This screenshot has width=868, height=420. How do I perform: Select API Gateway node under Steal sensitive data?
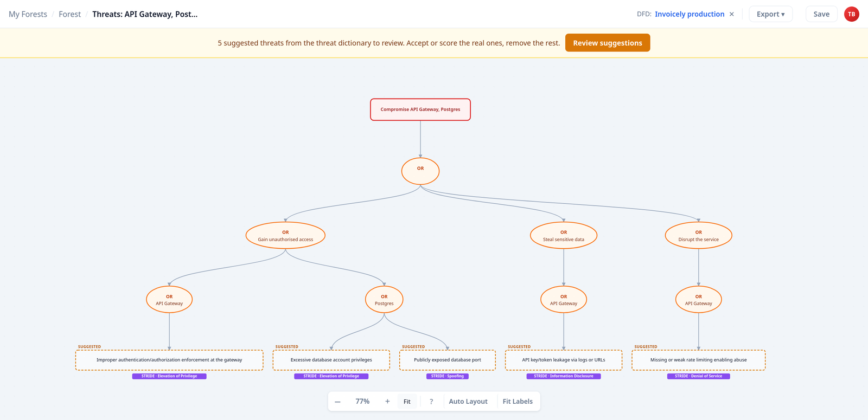564,300
